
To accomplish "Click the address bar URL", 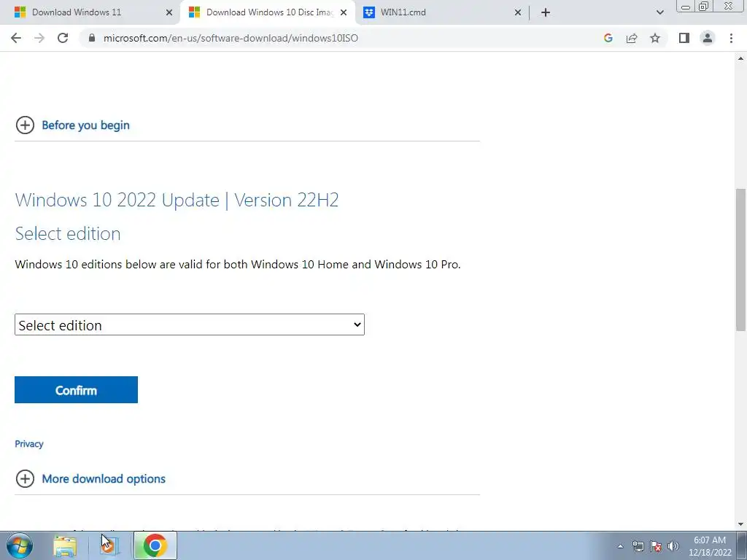I will pyautogui.click(x=231, y=38).
